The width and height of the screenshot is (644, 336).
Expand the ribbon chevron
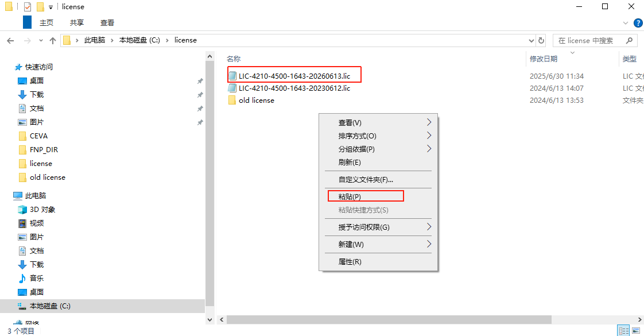coord(626,23)
